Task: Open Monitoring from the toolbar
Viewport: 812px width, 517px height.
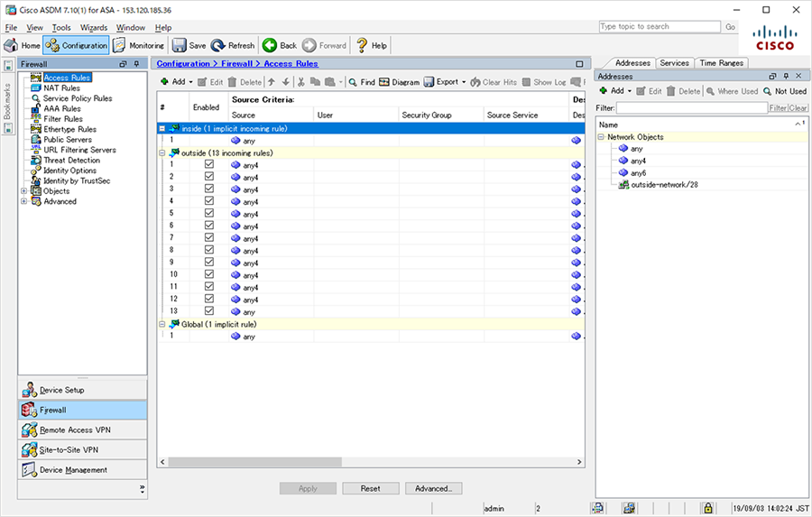Action: click(139, 45)
